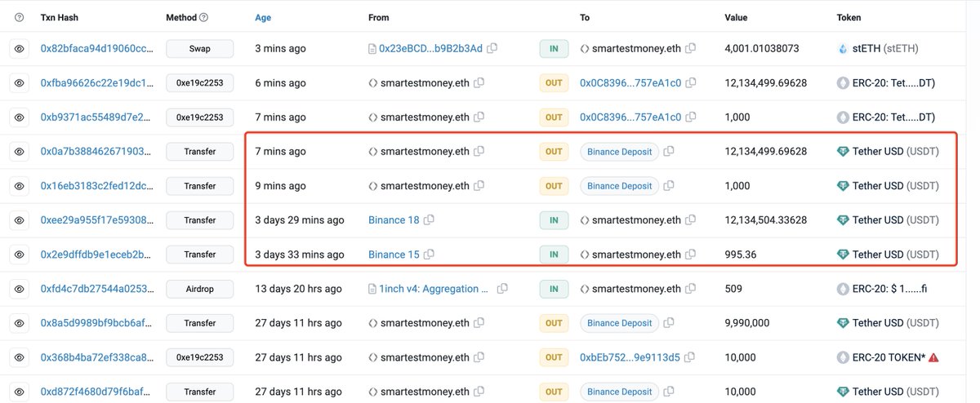Copy smartestmoney.eth in the 12,134,504.33628 row
Image resolution: width=980 pixels, height=403 pixels.
691,220
